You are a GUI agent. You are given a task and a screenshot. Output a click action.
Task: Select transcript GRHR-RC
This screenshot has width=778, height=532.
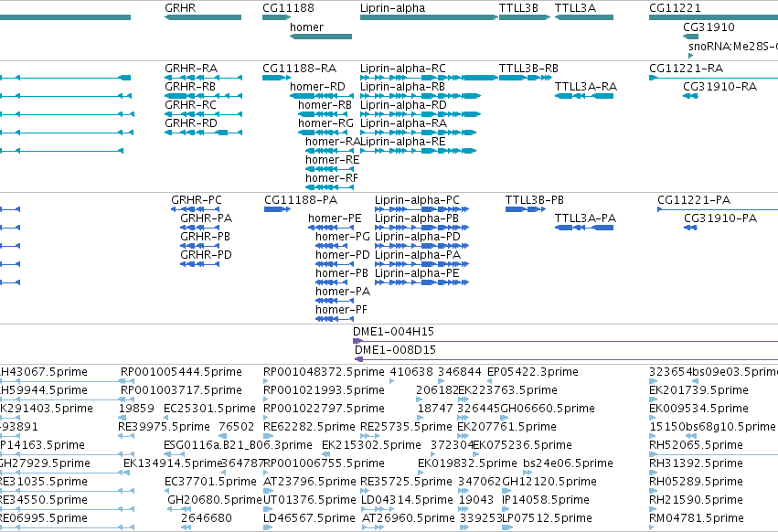click(x=204, y=114)
